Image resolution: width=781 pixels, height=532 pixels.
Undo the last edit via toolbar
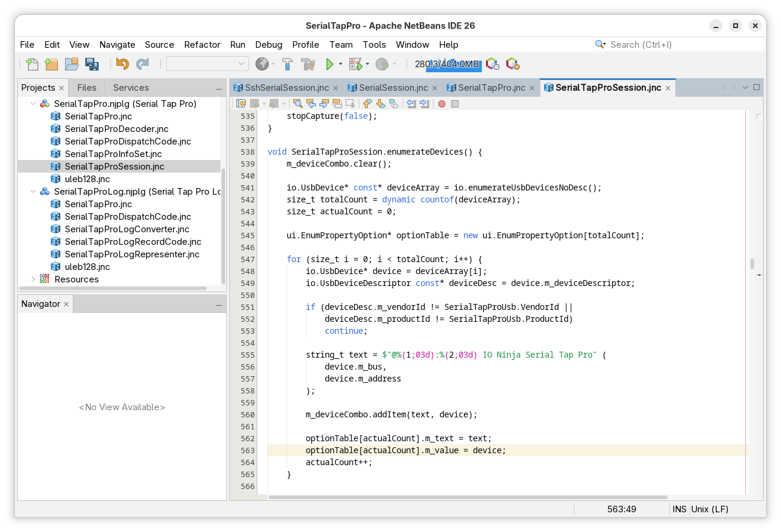point(122,64)
